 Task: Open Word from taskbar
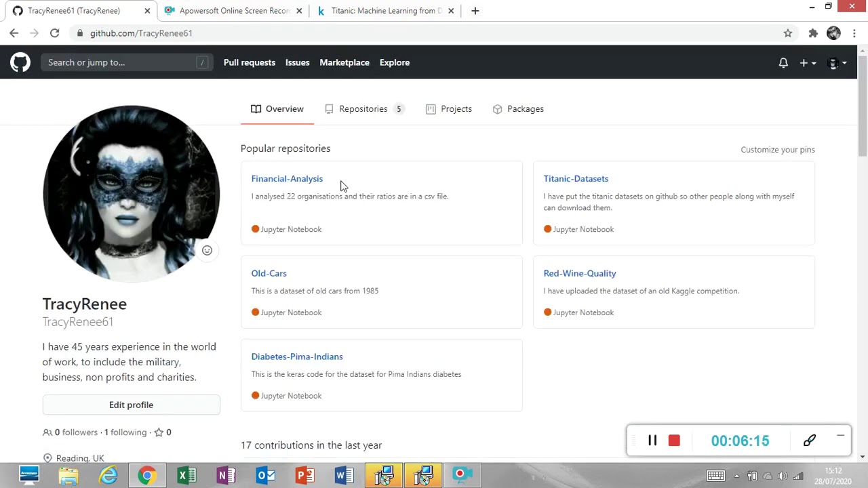(344, 476)
